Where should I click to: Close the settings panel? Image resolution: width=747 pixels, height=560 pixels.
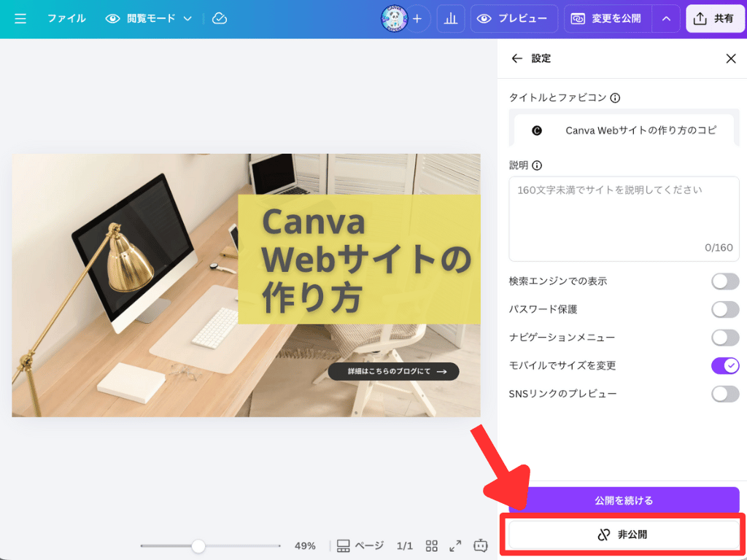coord(730,58)
